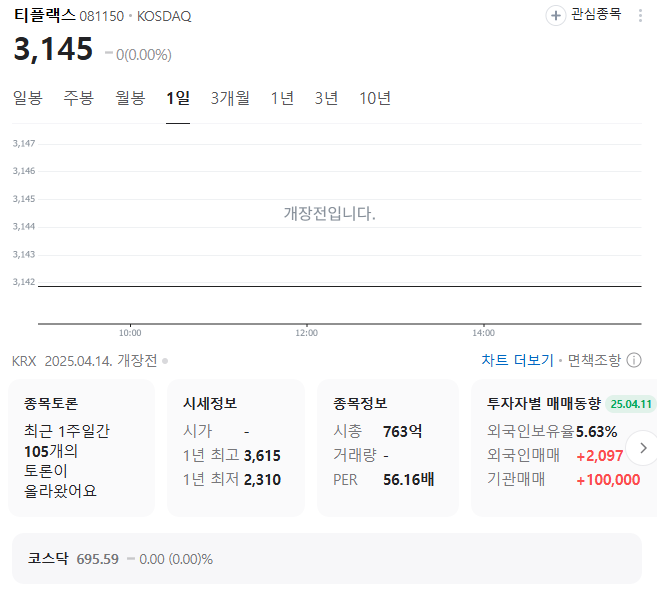The width and height of the screenshot is (657, 596).
Task: Click the KRX 2025.04.14. 개장전 status text
Action: click(x=85, y=360)
